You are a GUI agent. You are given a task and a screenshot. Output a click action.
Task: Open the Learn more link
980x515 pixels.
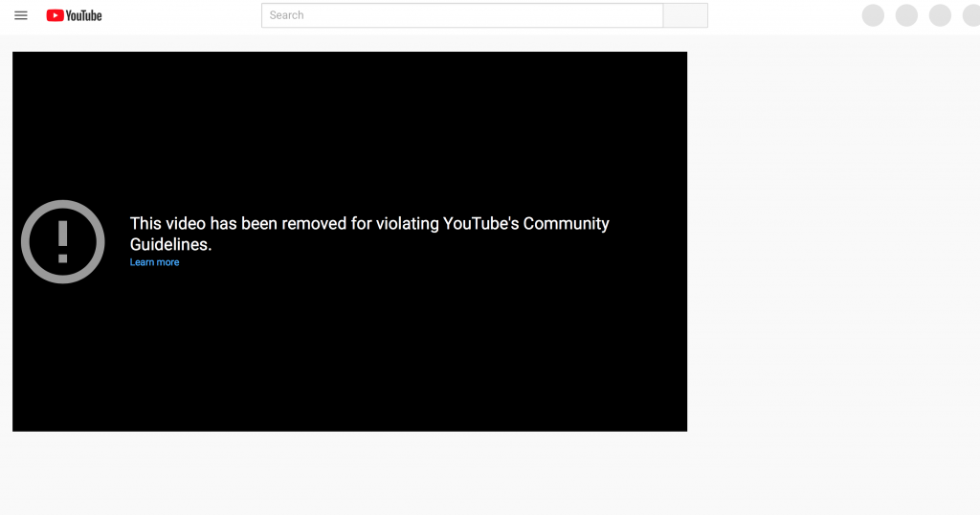154,262
